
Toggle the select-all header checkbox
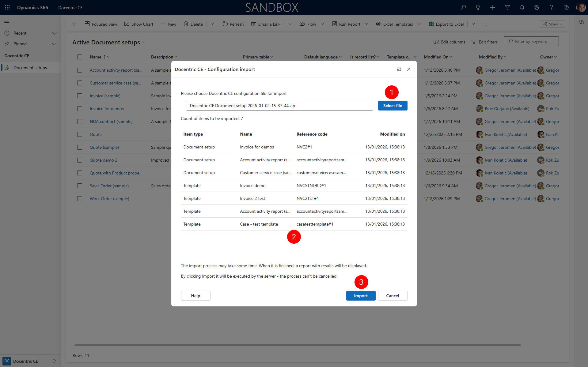[80, 57]
